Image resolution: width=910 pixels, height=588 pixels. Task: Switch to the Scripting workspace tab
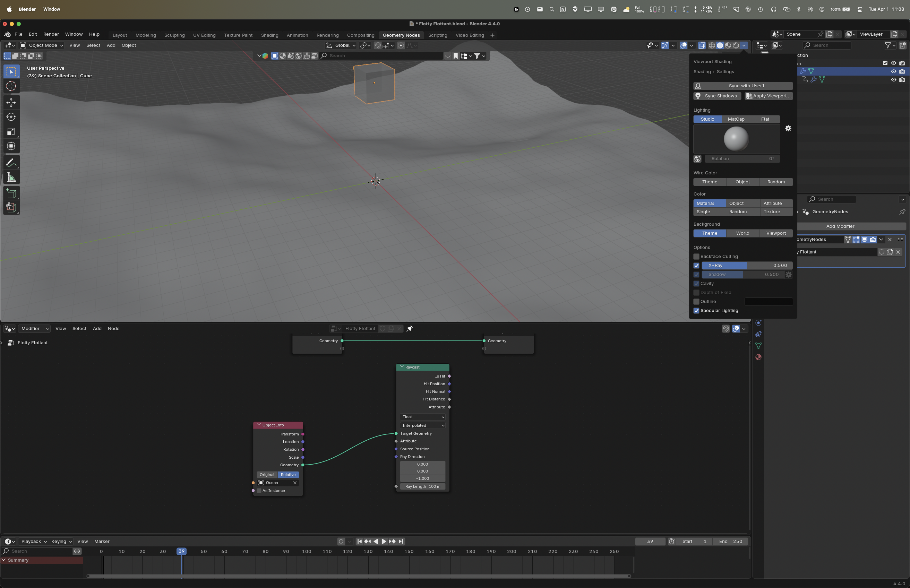[x=438, y=35]
